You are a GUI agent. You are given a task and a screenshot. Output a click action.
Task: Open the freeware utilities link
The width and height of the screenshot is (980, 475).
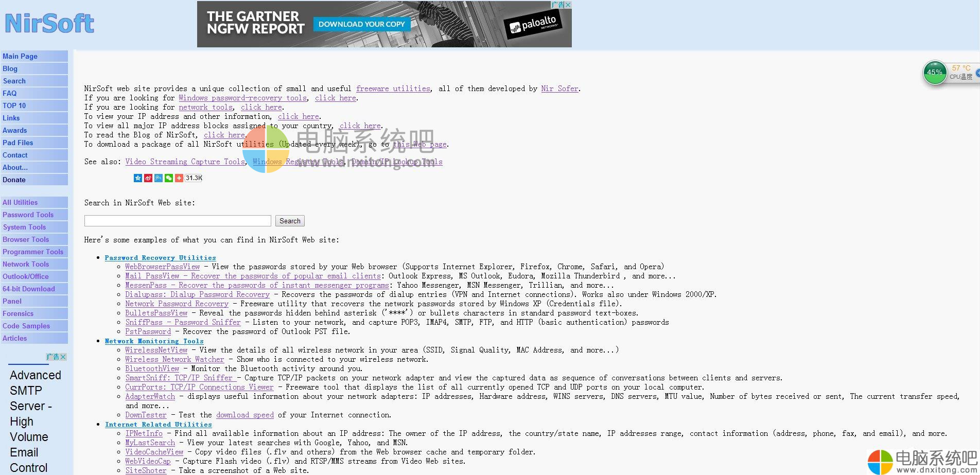pos(393,89)
